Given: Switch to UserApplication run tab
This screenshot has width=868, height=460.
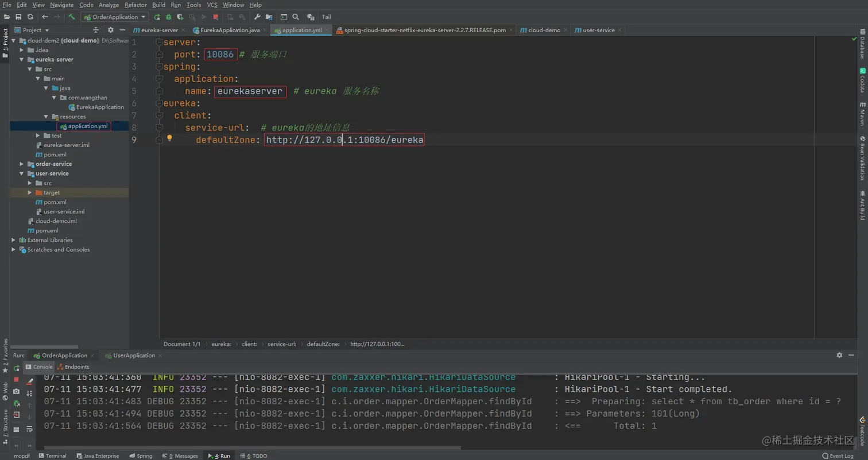Looking at the screenshot, I should tap(134, 355).
